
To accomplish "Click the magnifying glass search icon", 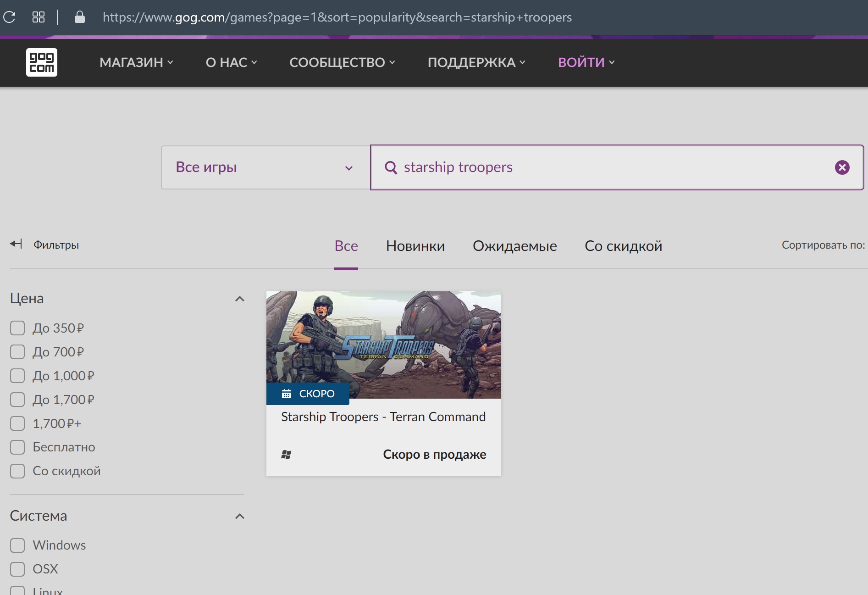I will (391, 167).
